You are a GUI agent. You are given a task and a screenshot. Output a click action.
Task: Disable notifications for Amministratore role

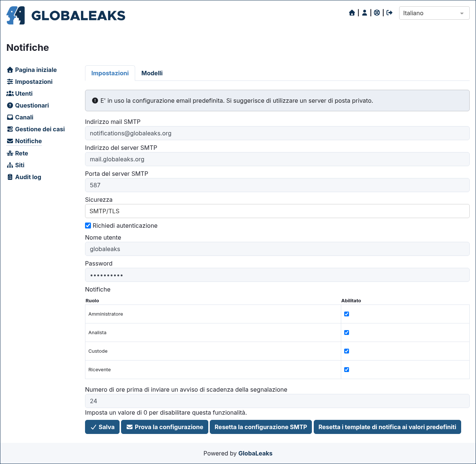click(x=346, y=314)
